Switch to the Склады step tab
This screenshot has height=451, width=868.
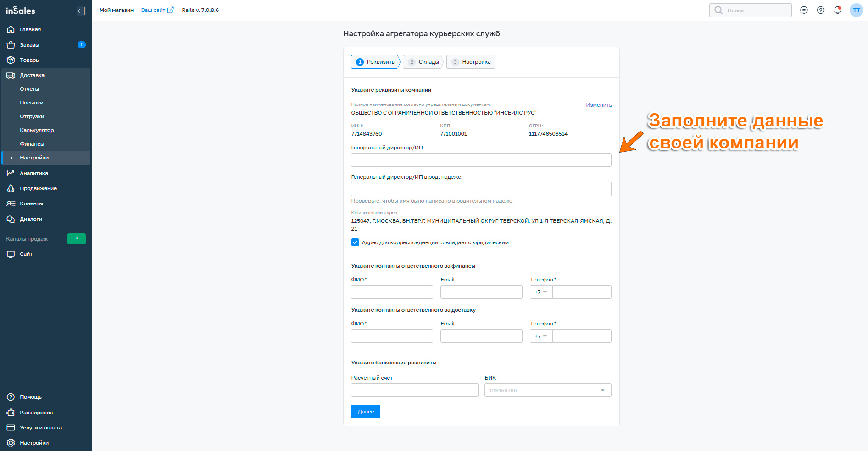point(423,62)
